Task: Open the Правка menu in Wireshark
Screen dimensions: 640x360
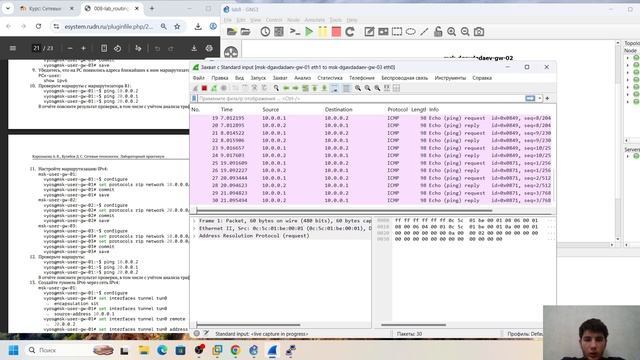Action: pos(220,78)
